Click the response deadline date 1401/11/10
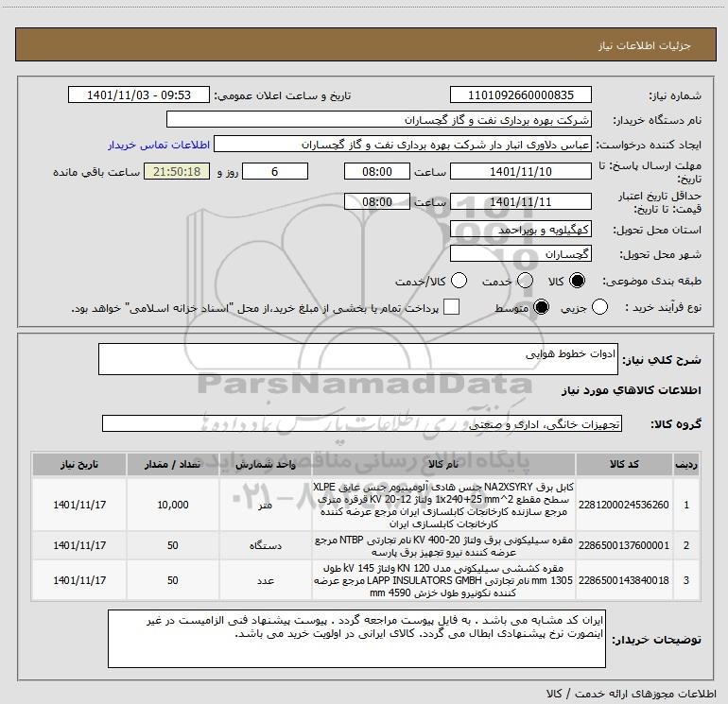Screen dimensions: 728x704 tap(520, 171)
